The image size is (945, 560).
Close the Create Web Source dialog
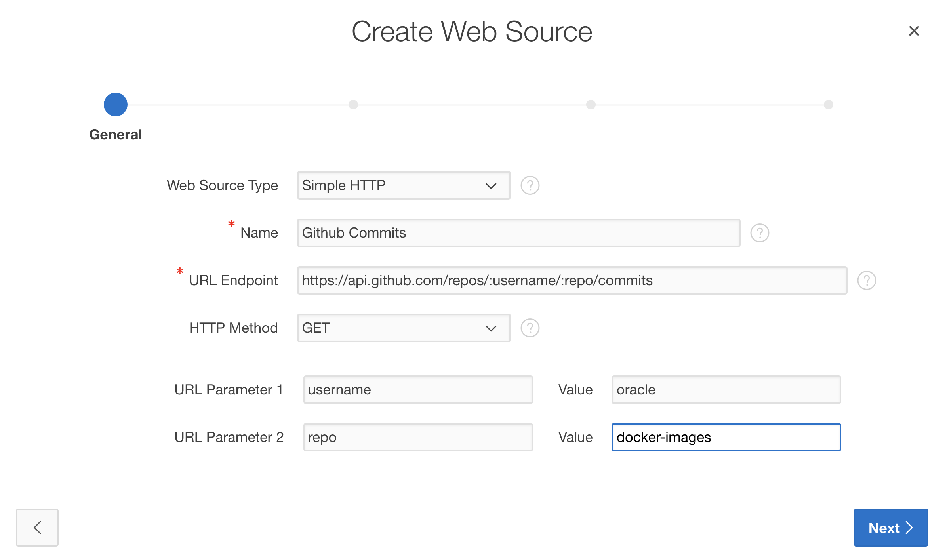coord(914,31)
